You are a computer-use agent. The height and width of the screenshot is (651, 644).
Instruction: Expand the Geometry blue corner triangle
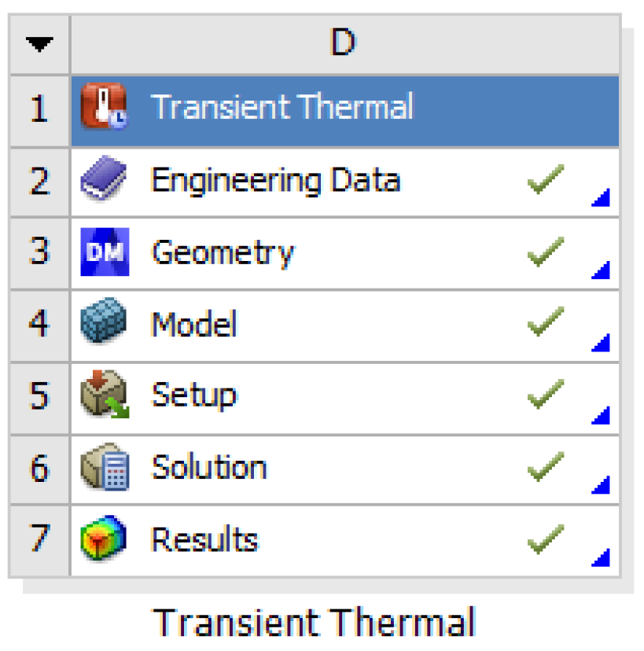602,271
